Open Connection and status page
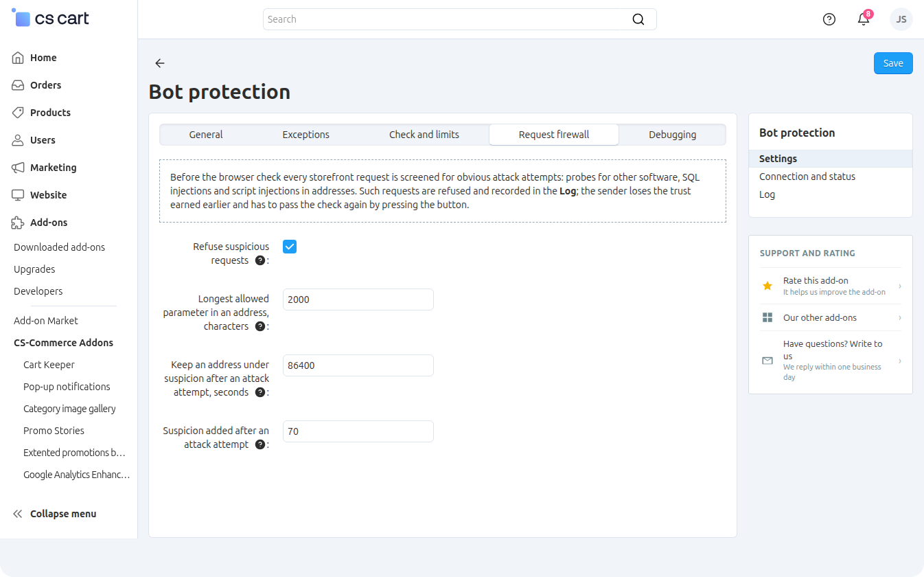924x577 pixels. (x=807, y=177)
